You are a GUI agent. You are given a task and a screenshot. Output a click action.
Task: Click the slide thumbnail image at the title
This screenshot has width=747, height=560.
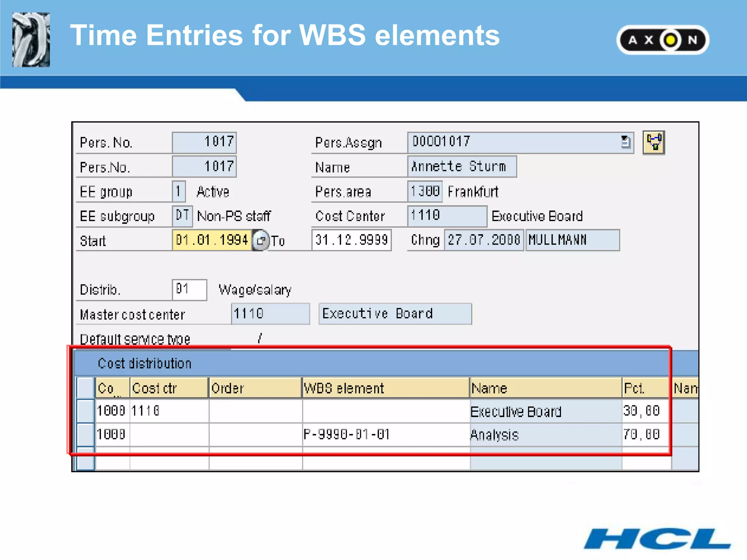[31, 39]
